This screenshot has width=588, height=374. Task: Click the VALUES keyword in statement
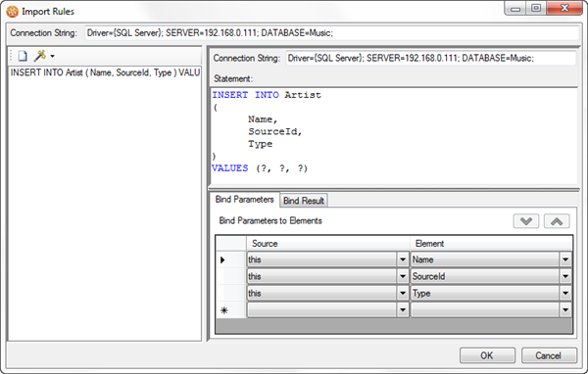coord(230,168)
